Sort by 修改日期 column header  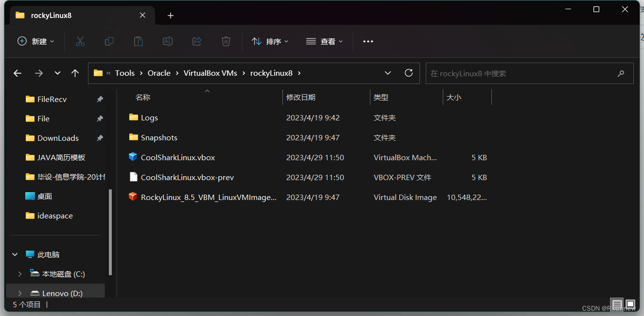pyautogui.click(x=301, y=97)
